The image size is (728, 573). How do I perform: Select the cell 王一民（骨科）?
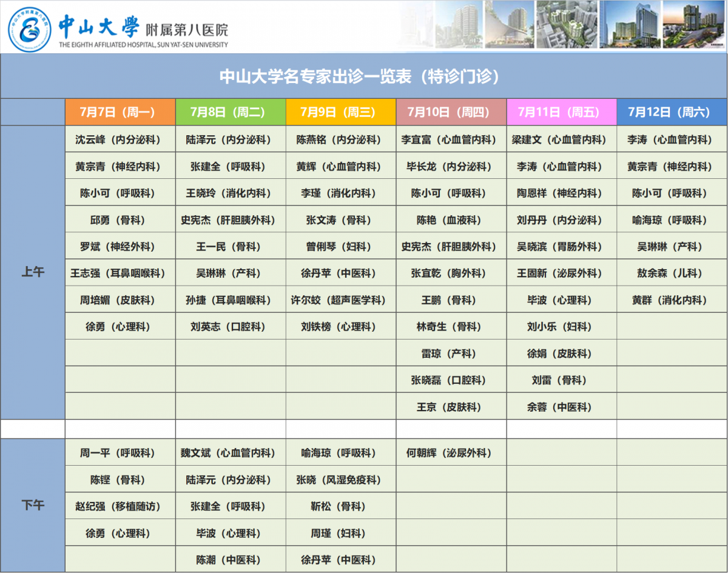pyautogui.click(x=231, y=246)
